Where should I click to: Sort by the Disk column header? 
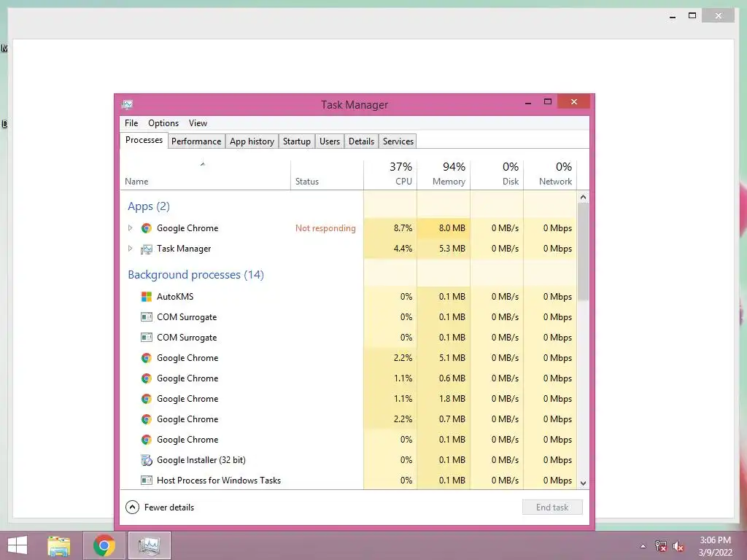coord(497,175)
